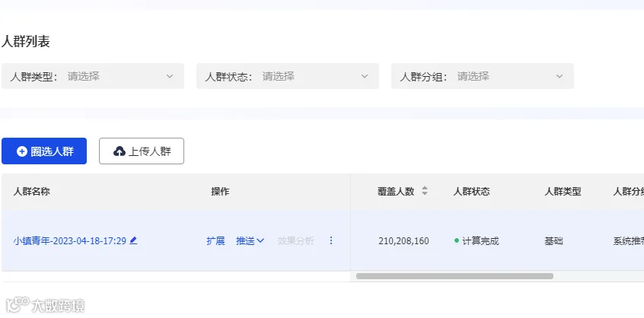Sort by 覆盖人数 using the sort arrows
Image resolution: width=644 pixels, height=318 pixels.
click(x=425, y=191)
